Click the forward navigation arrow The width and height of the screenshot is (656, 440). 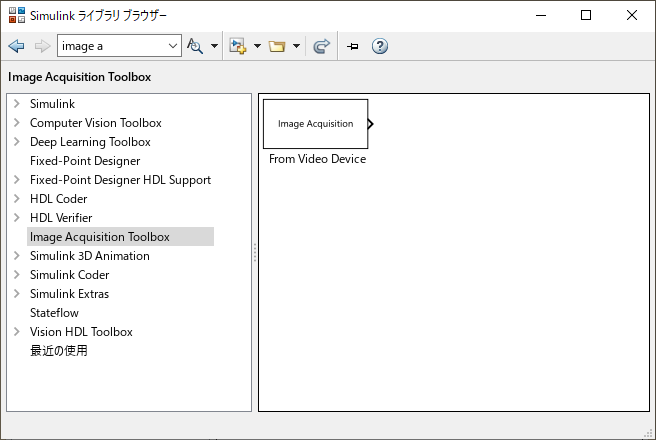[42, 46]
